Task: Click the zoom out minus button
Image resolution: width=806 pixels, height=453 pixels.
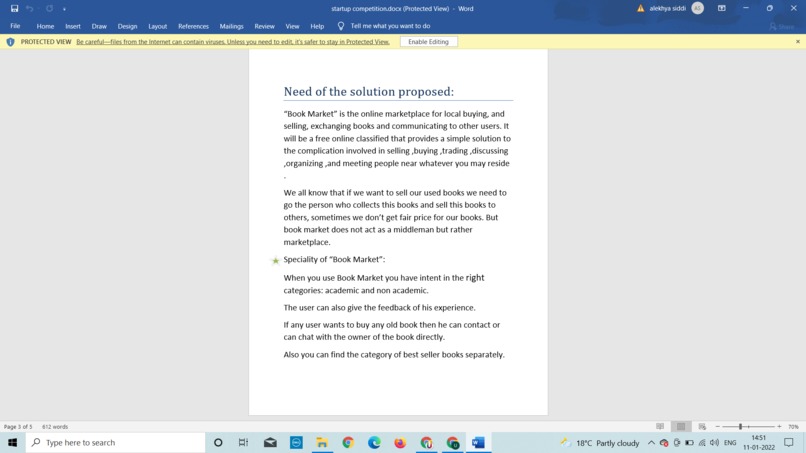Action: pyautogui.click(x=718, y=426)
